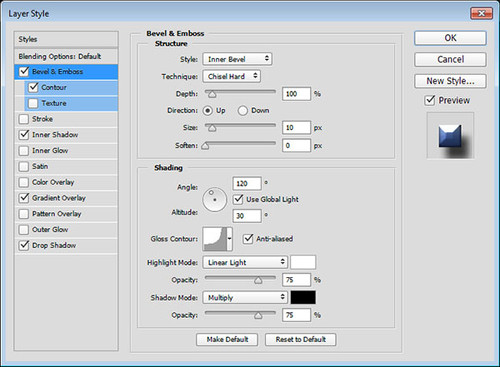Open the Style dropdown showing Inner Bevel
This screenshot has height=367, width=500.
click(237, 59)
